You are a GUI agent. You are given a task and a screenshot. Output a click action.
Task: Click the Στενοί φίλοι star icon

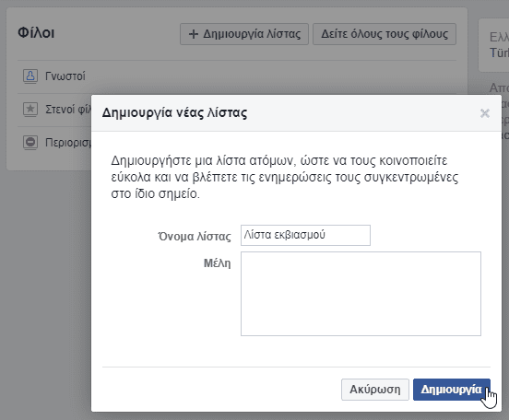coord(30,109)
